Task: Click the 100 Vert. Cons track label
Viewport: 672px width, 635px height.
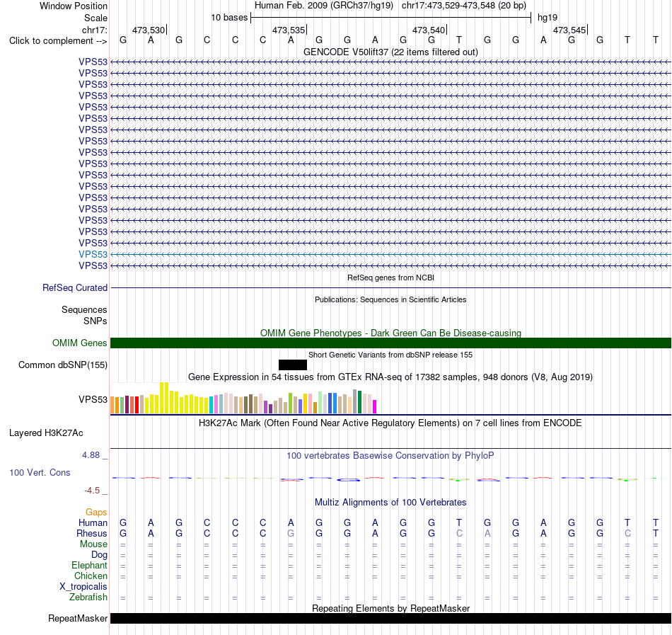Action: click(x=40, y=472)
